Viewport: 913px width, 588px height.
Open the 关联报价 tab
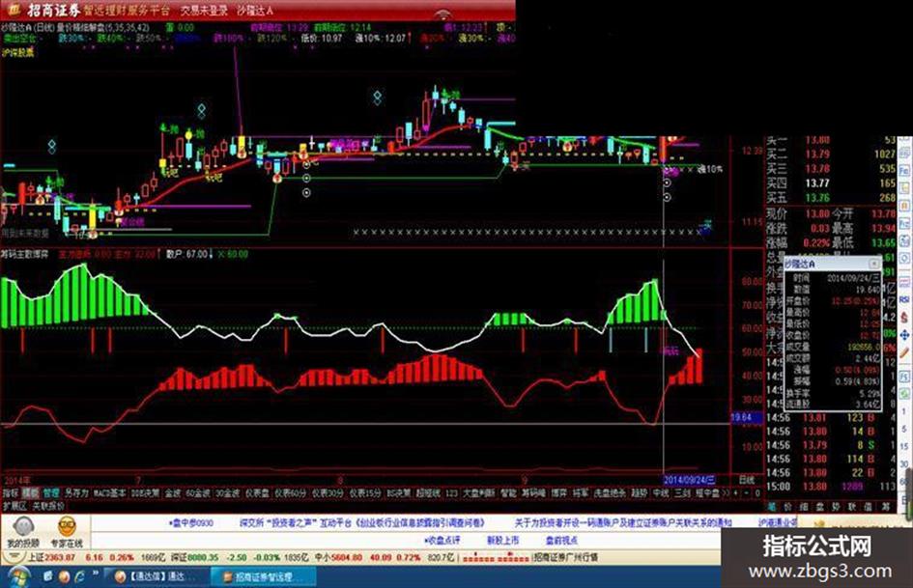(48, 505)
